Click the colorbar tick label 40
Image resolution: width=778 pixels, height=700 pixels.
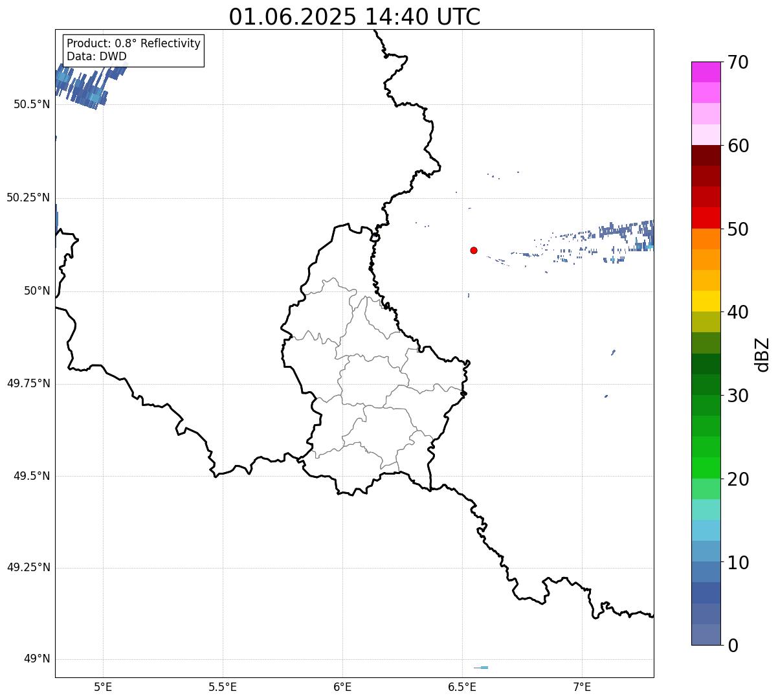click(739, 312)
